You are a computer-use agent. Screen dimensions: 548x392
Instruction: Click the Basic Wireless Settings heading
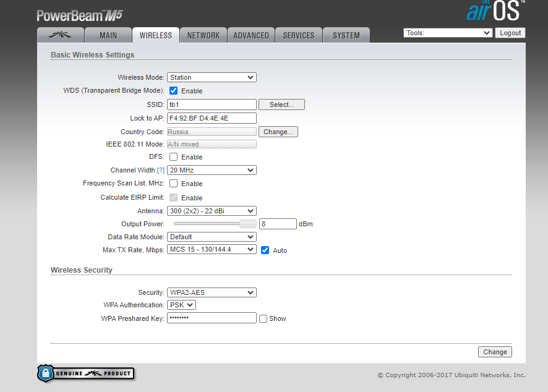pos(93,55)
